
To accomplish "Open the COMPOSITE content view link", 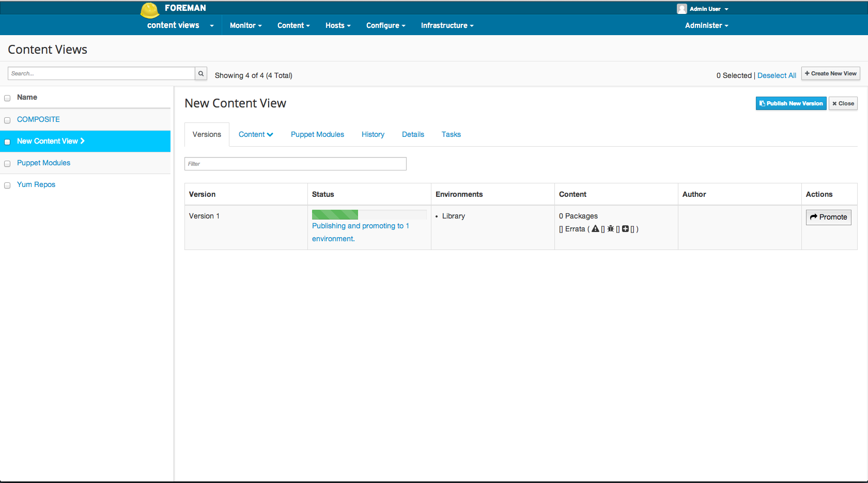I will pos(38,119).
